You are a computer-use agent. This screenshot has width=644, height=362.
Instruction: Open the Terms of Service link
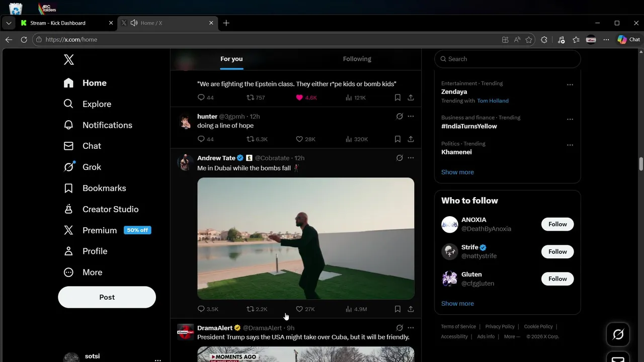(x=458, y=326)
